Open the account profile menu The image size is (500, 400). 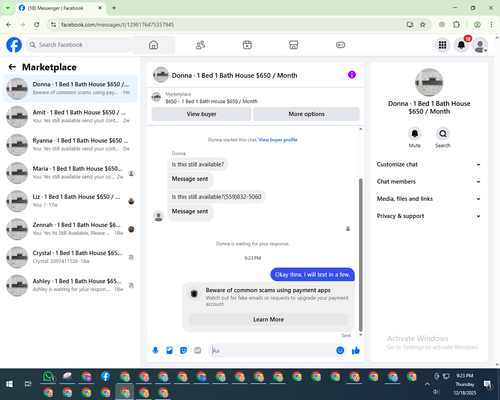pos(480,45)
